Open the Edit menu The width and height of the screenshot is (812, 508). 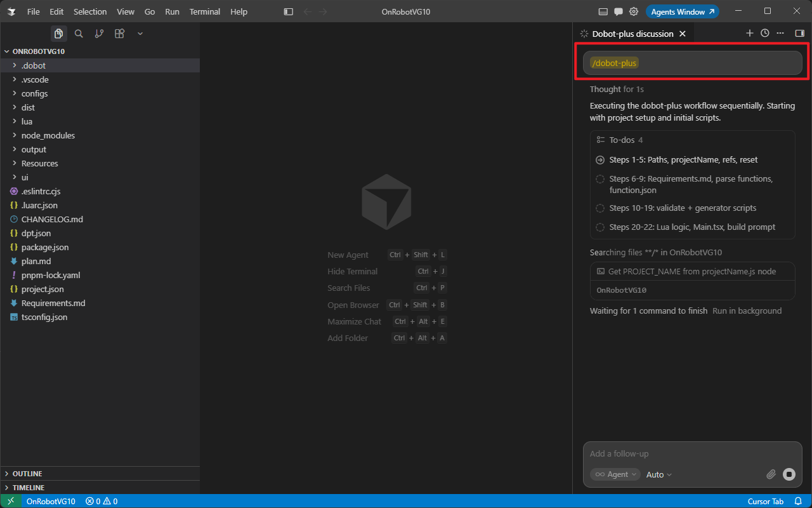coord(56,11)
